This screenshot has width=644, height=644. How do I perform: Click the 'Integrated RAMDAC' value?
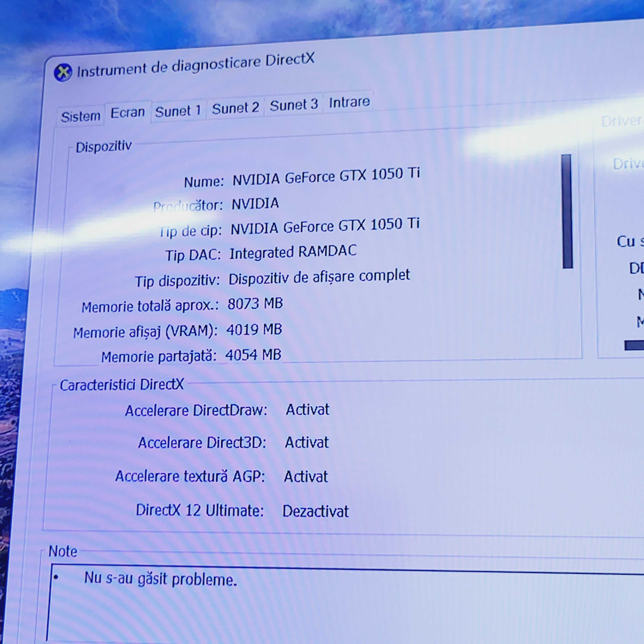click(x=293, y=252)
